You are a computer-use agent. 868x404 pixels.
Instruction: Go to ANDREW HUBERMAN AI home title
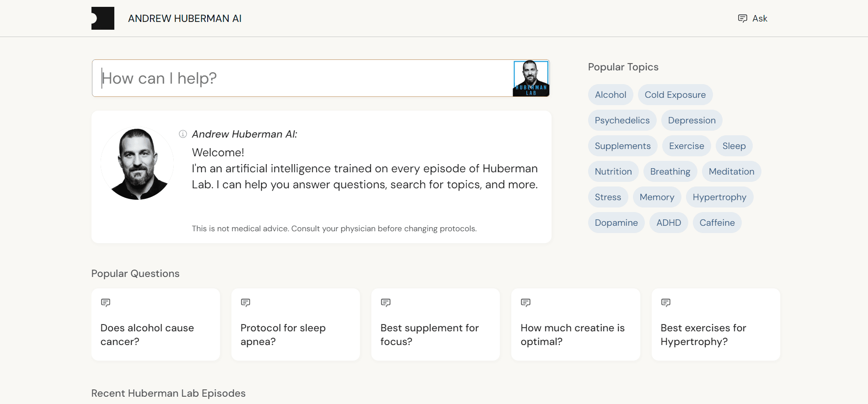pyautogui.click(x=185, y=18)
